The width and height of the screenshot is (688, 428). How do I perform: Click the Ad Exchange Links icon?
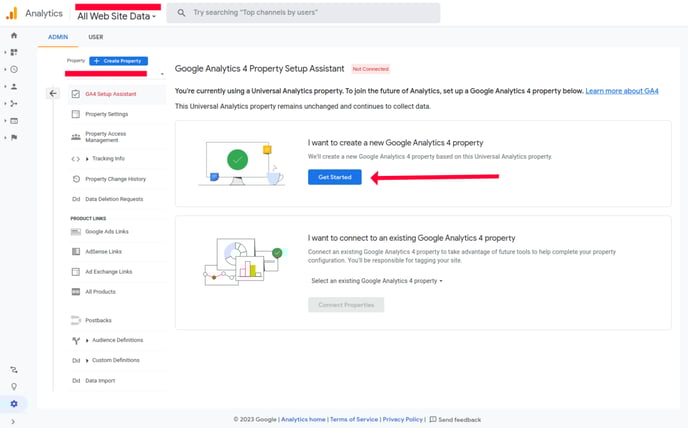75,272
